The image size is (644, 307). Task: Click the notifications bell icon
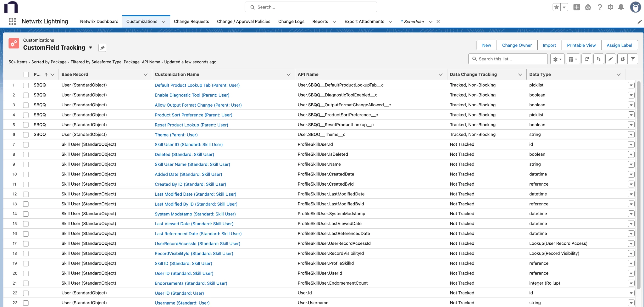point(621,7)
